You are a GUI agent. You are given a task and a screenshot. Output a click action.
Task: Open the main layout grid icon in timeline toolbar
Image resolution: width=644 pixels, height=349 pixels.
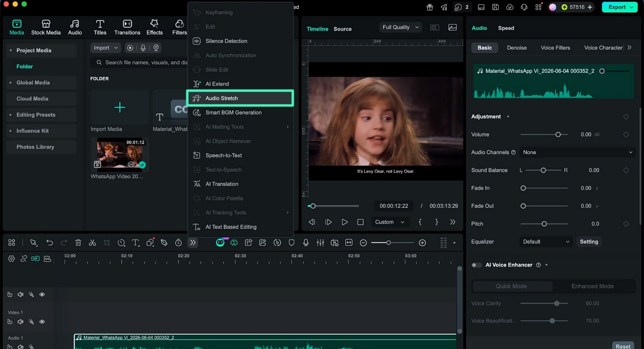[x=11, y=243]
